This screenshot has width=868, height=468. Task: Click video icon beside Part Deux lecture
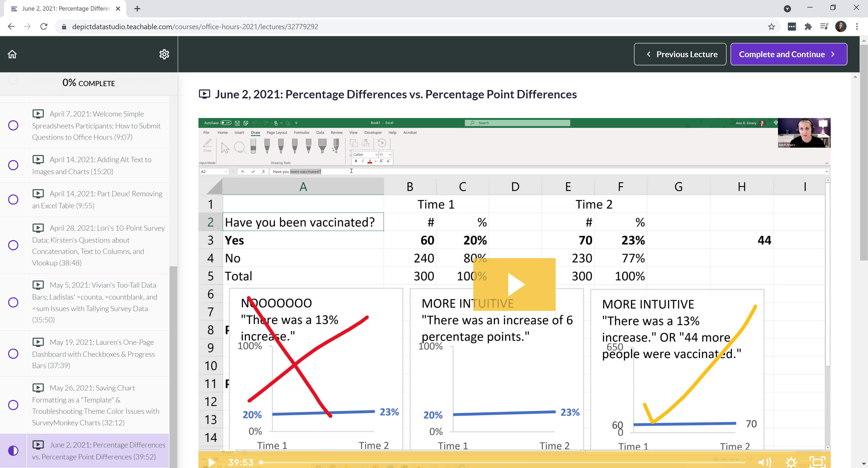pyautogui.click(x=38, y=193)
